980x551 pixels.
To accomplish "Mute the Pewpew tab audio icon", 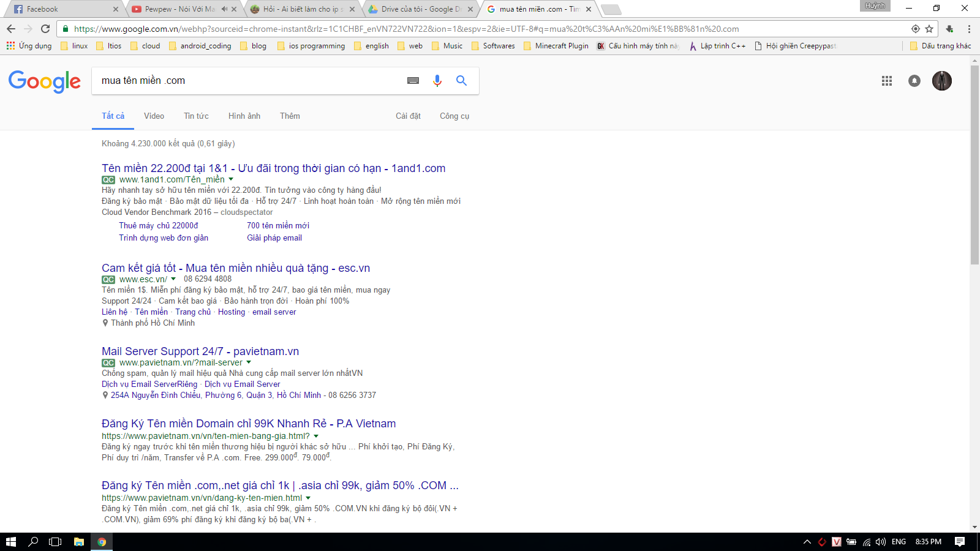I will pyautogui.click(x=224, y=9).
